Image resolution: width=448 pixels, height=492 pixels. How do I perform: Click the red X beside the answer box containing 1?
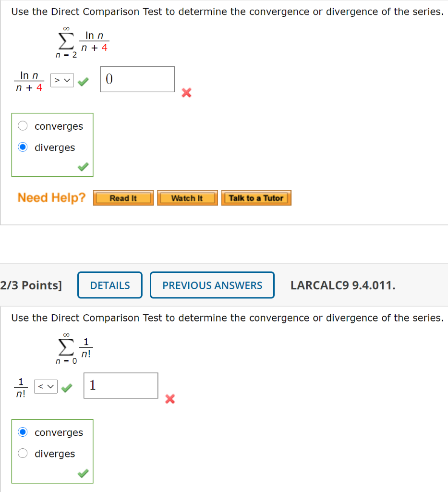pyautogui.click(x=170, y=399)
